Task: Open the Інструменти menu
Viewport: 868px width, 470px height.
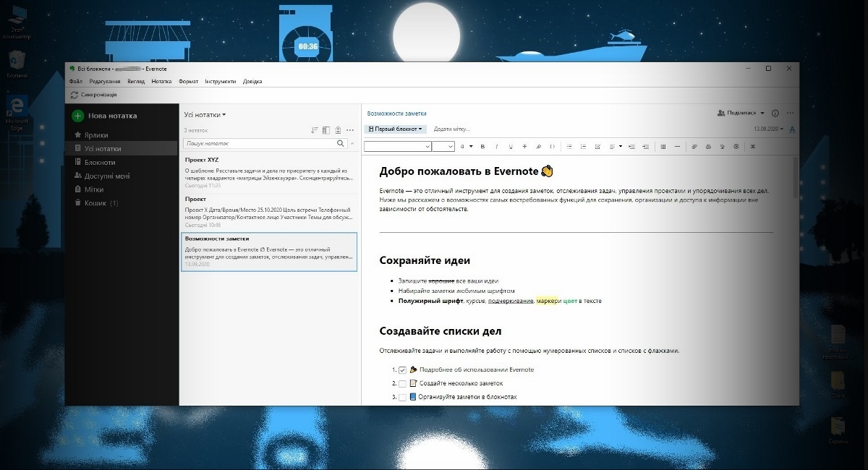Action: [x=220, y=82]
